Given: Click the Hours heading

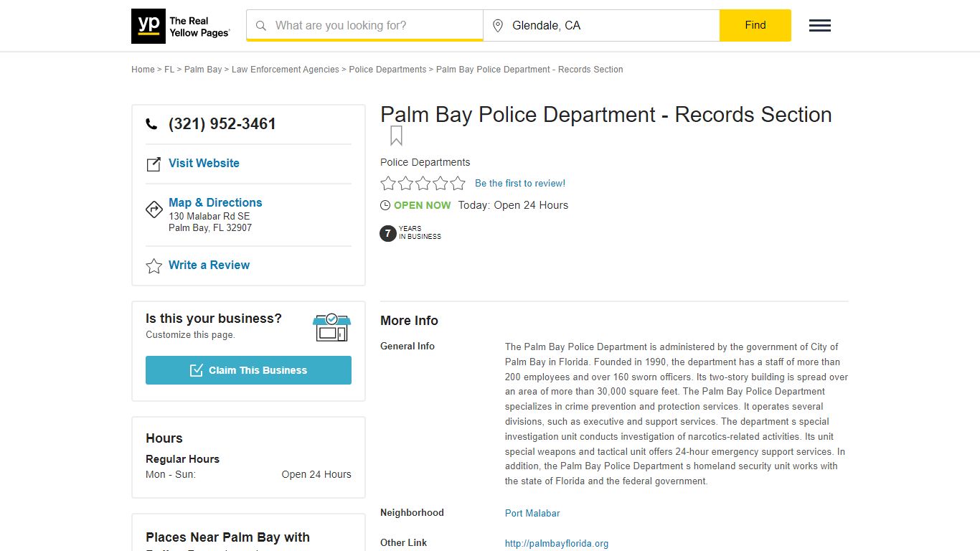Looking at the screenshot, I should [x=164, y=438].
